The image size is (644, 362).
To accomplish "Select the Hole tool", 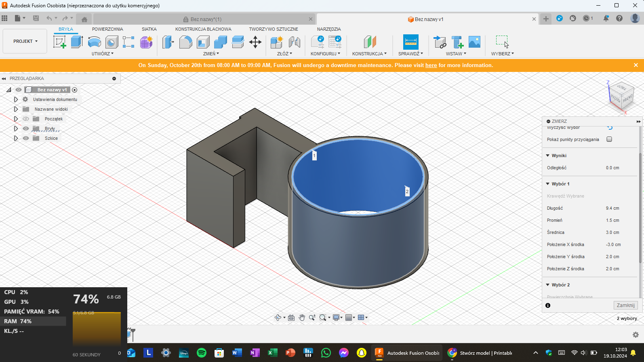I will point(112,42).
